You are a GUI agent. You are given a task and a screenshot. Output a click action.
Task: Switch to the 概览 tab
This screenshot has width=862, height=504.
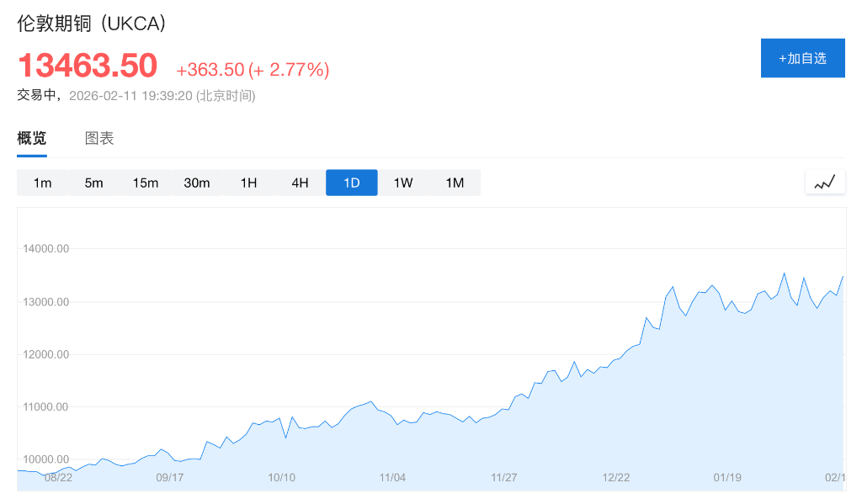click(x=31, y=137)
